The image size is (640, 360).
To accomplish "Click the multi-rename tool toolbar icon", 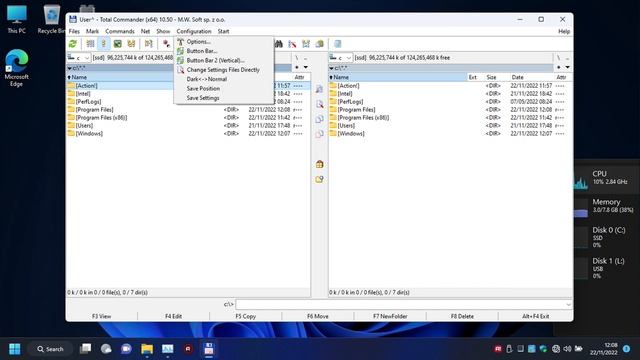I will point(292,44).
